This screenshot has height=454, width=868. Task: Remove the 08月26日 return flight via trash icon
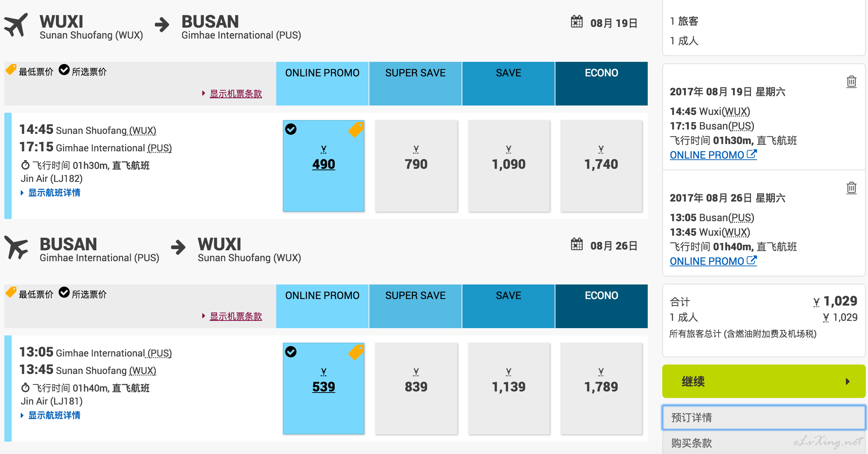(x=851, y=188)
